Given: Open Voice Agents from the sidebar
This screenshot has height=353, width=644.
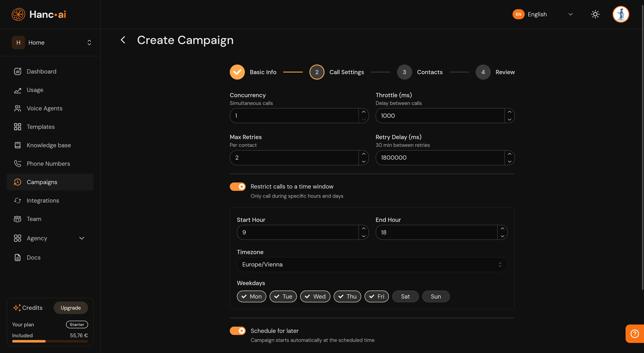Looking at the screenshot, I should tap(44, 108).
